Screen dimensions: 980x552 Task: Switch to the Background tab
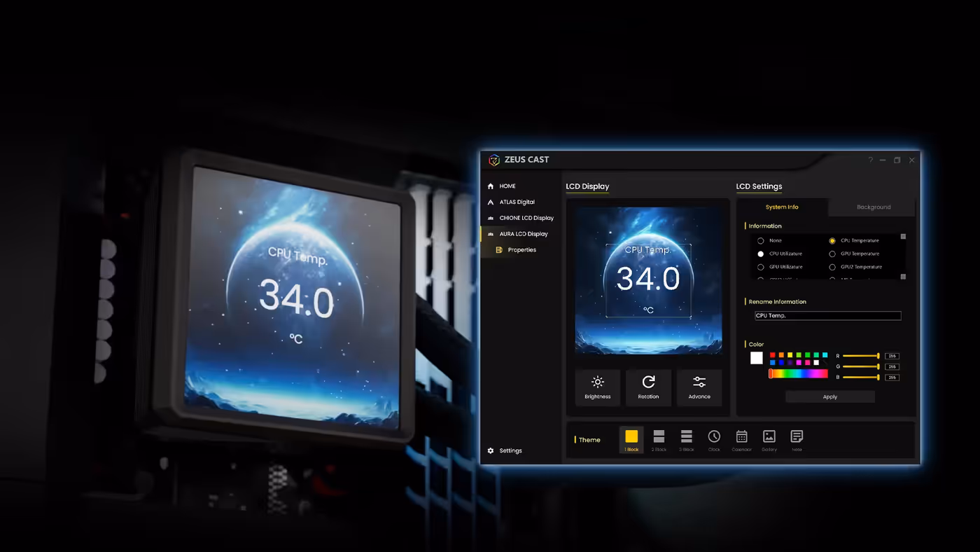coord(873,207)
